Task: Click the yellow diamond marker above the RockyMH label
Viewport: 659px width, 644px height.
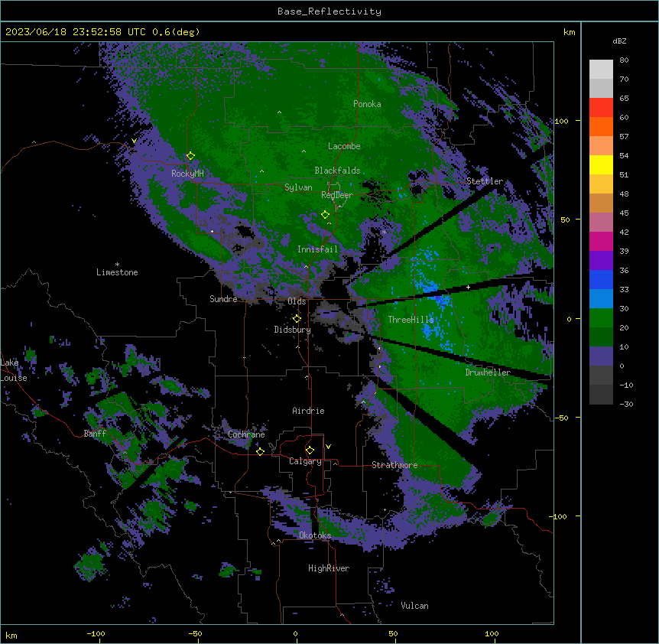Action: 190,155
